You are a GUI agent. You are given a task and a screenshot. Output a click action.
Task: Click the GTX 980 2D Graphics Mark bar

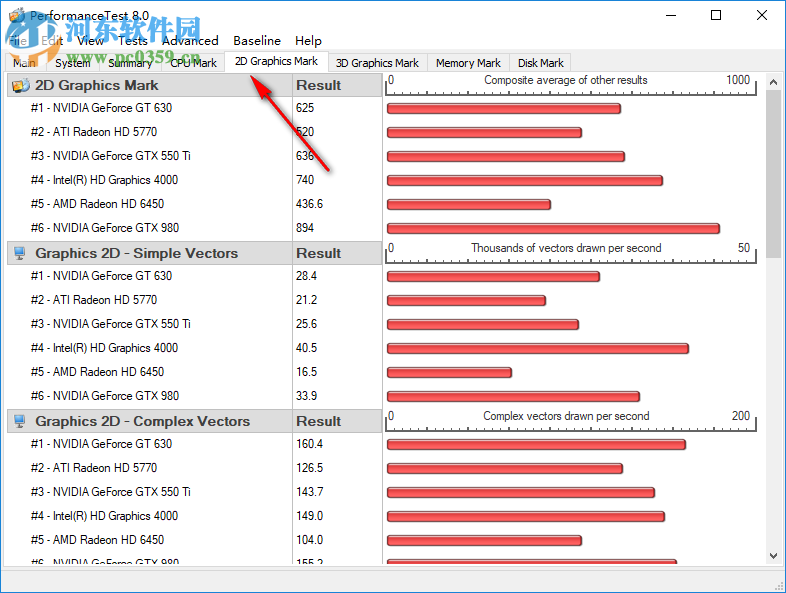tap(553, 229)
